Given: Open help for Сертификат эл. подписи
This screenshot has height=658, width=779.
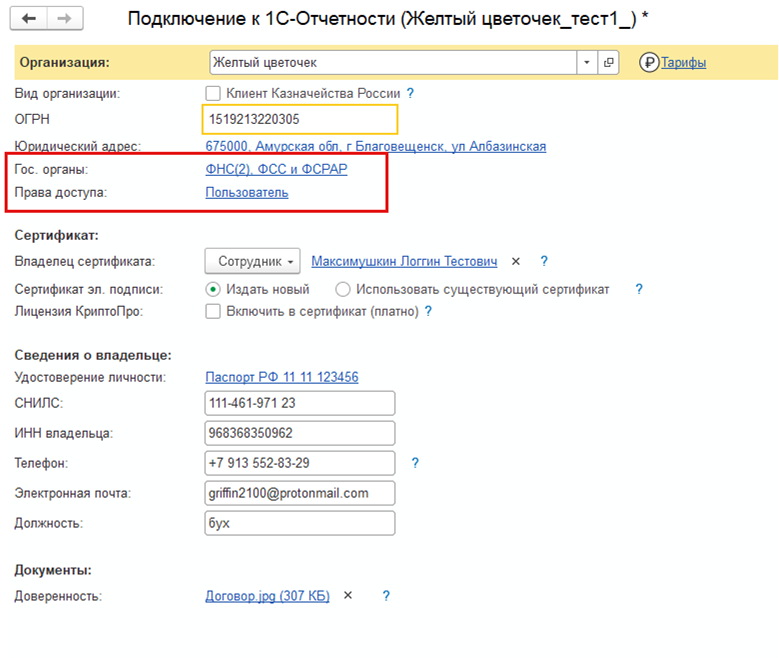Looking at the screenshot, I should pyautogui.click(x=639, y=289).
